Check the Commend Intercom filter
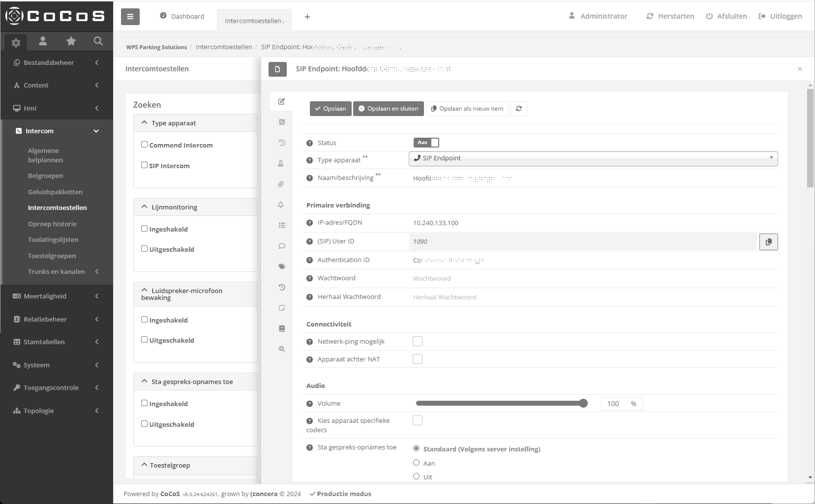This screenshot has width=815, height=504. coord(145,145)
